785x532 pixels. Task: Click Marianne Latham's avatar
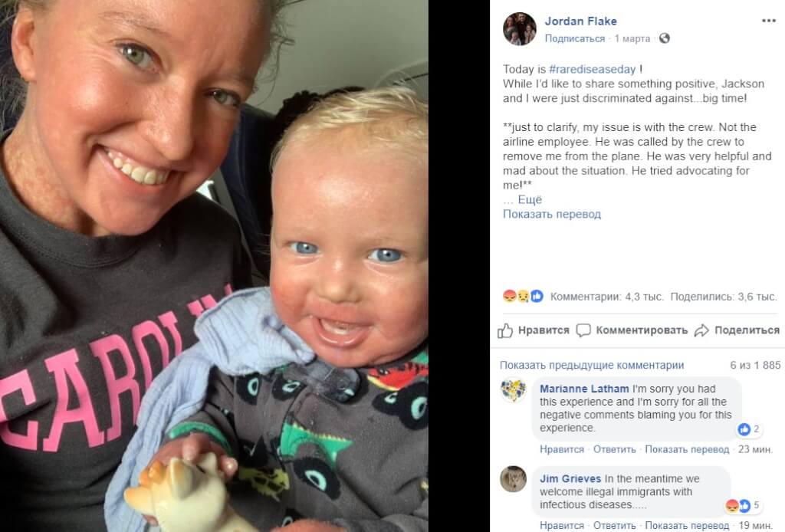(x=514, y=390)
